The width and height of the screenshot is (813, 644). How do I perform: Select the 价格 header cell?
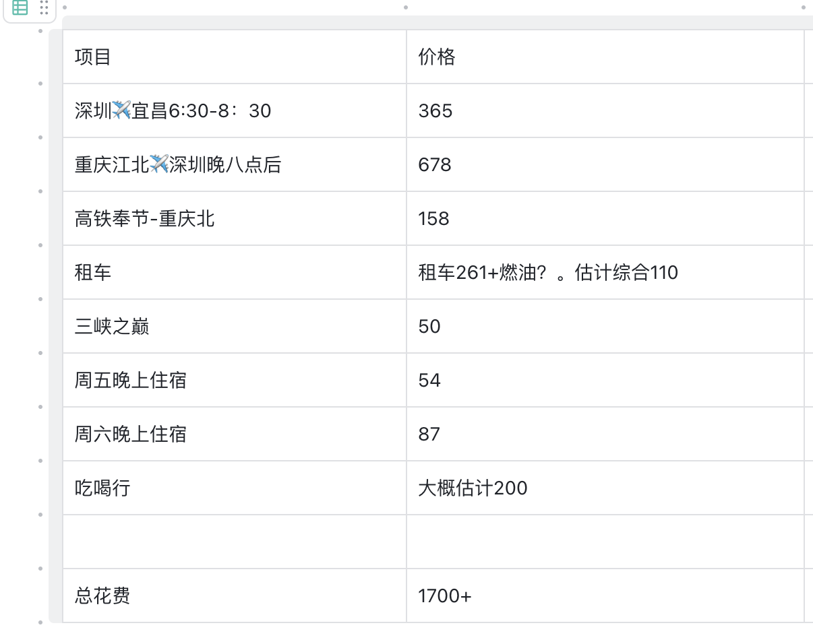point(605,57)
